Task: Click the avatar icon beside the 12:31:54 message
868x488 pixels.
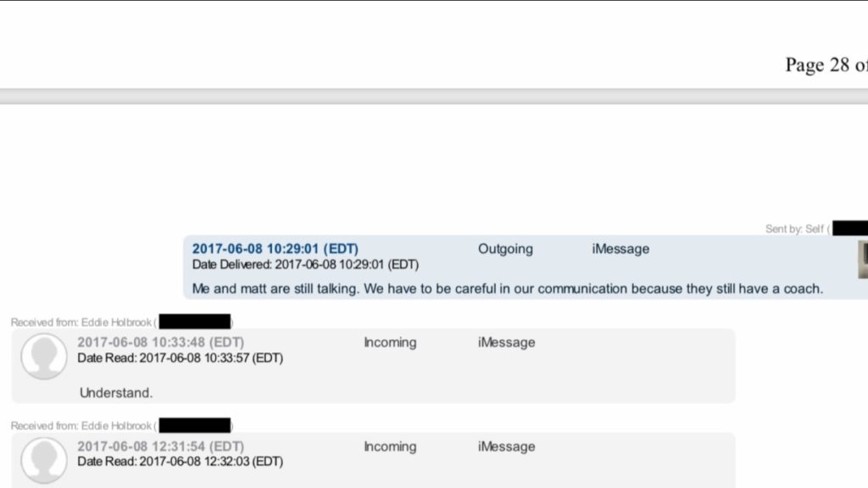Action: pyautogui.click(x=43, y=460)
